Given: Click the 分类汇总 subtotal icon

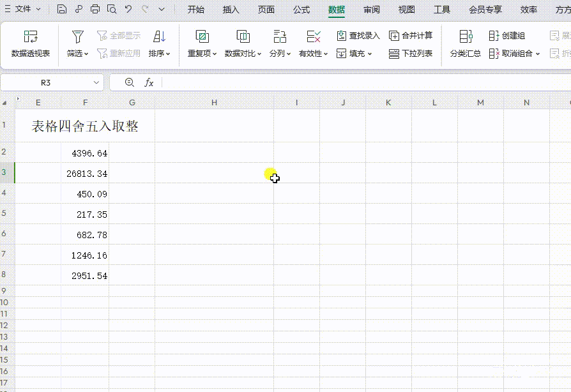Looking at the screenshot, I should [466, 36].
